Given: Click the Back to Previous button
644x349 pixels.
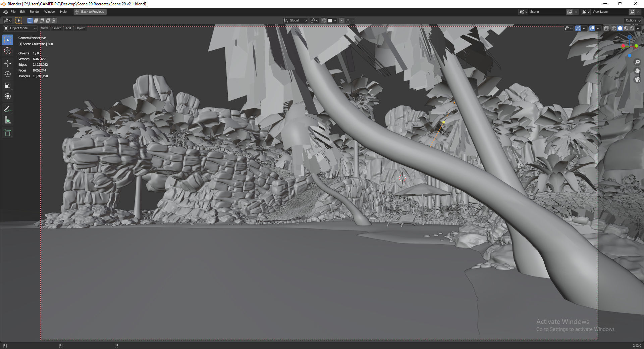Looking at the screenshot, I should click(90, 12).
